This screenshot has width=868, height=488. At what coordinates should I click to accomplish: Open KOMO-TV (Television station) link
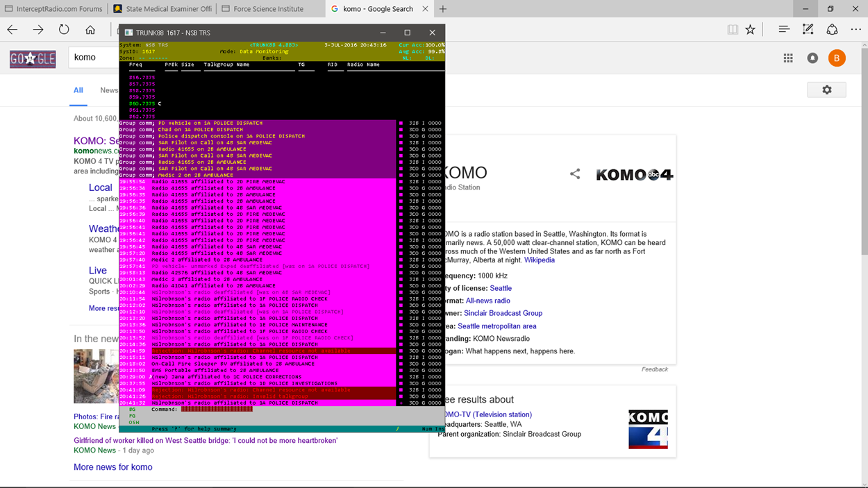pos(488,414)
